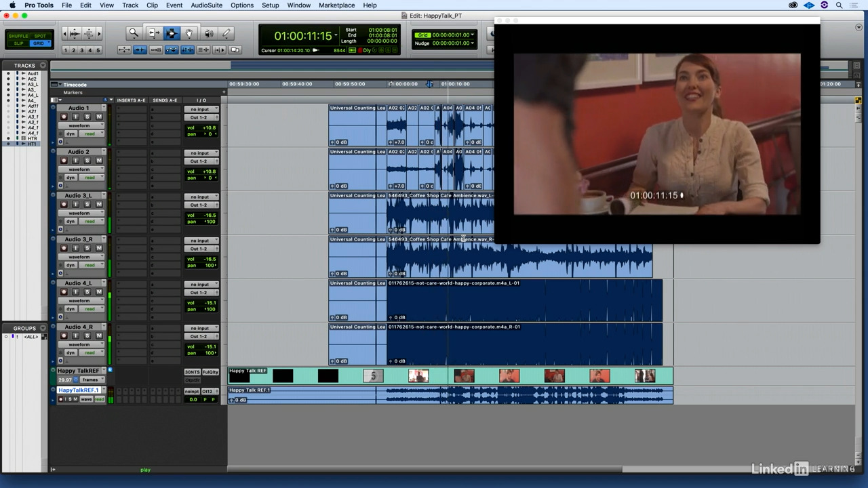Select the <ALL> group in Groups list

(31, 337)
